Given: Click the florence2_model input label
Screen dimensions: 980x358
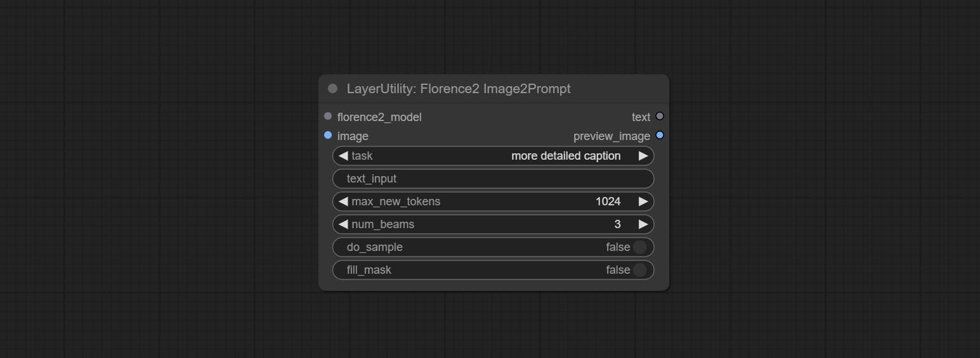Looking at the screenshot, I should [x=379, y=117].
